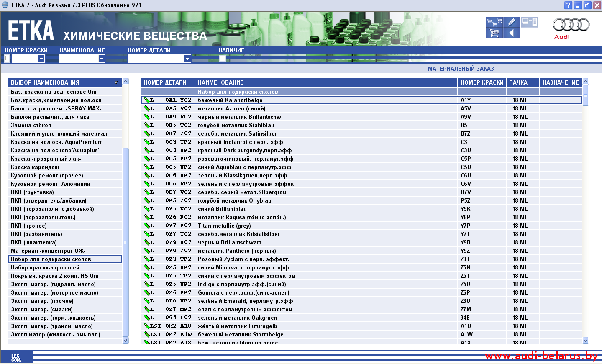Select the чёрный Brillantschwarz row name
Image resolution: width=602 pixels, height=364 pixels.
230,242
